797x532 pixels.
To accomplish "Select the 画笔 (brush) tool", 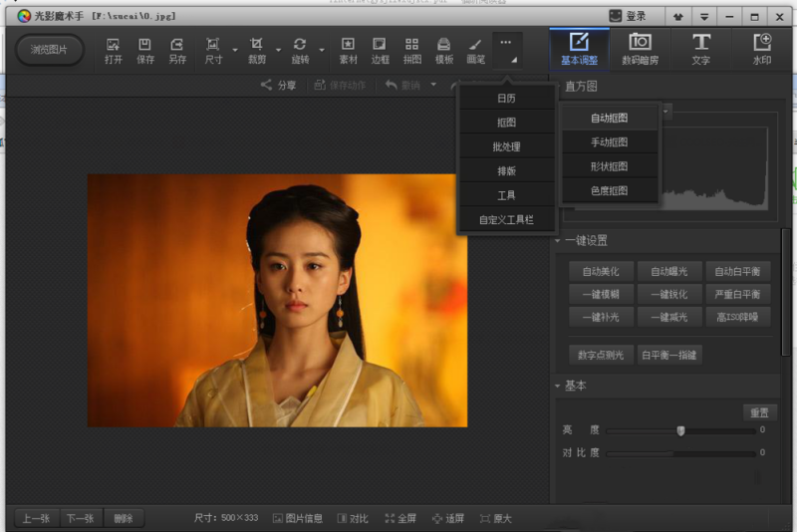I will point(476,51).
